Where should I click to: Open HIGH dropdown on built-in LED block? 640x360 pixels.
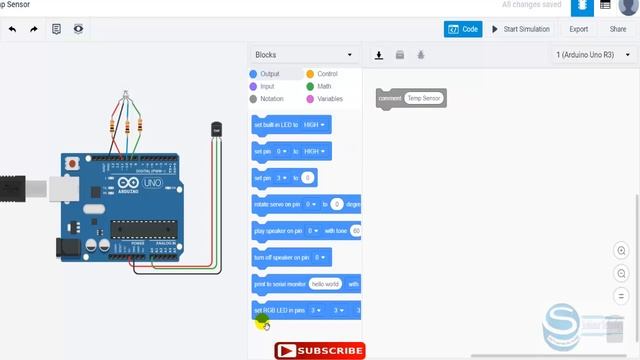click(314, 125)
